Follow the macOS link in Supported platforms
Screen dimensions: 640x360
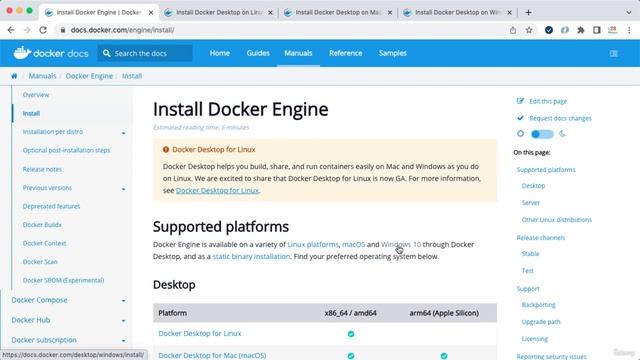pos(353,244)
